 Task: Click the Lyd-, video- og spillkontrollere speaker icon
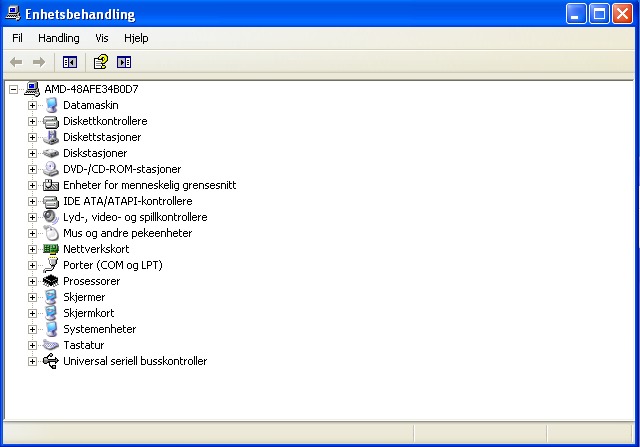[x=51, y=217]
